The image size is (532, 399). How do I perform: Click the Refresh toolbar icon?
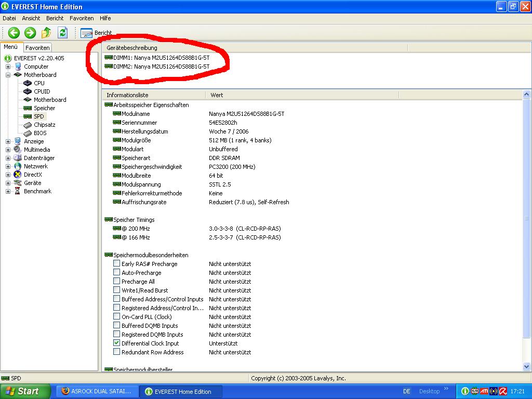[x=62, y=33]
